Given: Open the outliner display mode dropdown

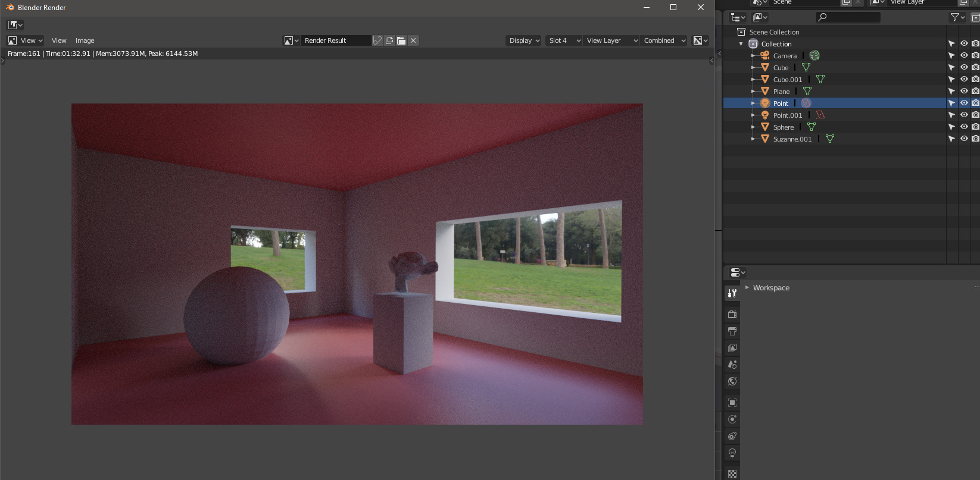Looking at the screenshot, I should 760,17.
